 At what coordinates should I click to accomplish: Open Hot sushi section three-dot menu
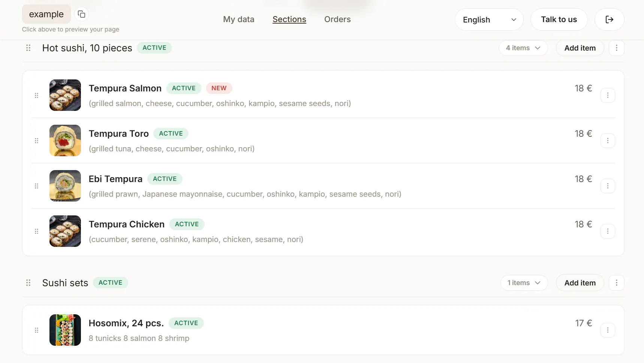616,48
